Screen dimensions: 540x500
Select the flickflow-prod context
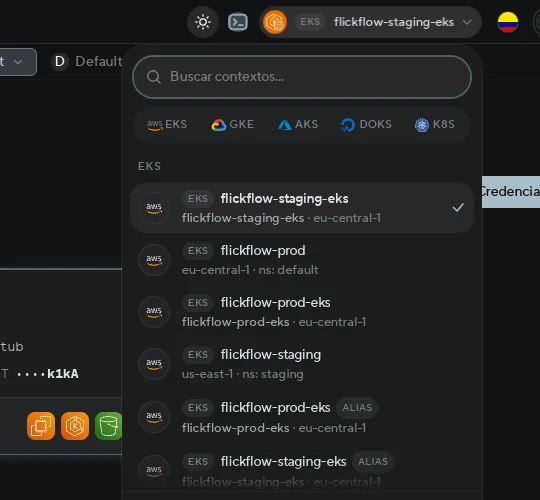click(x=302, y=260)
